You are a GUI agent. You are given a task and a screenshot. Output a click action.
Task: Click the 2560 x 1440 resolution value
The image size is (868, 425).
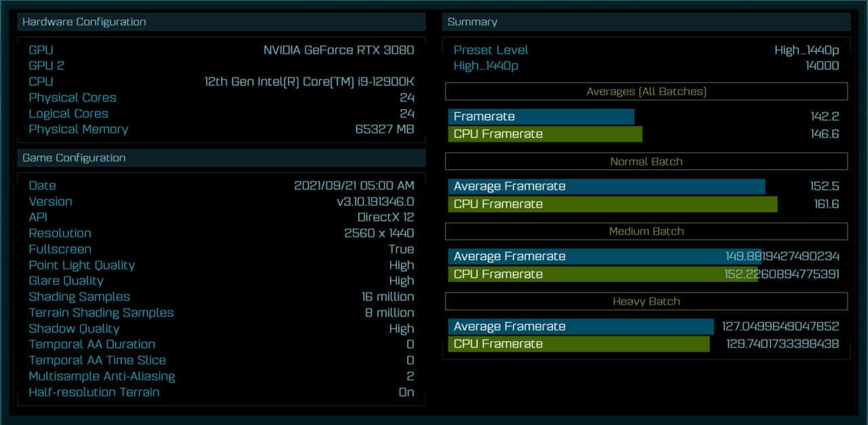point(379,233)
